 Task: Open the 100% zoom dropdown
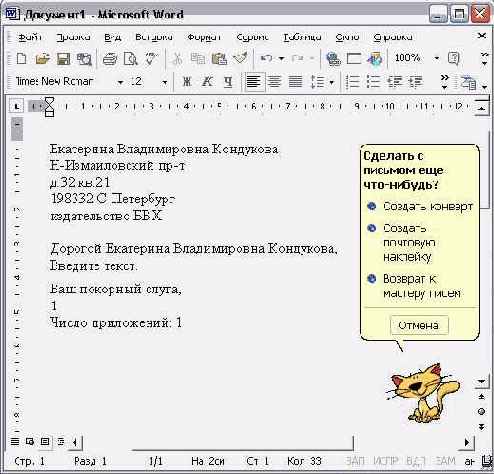click(x=436, y=58)
